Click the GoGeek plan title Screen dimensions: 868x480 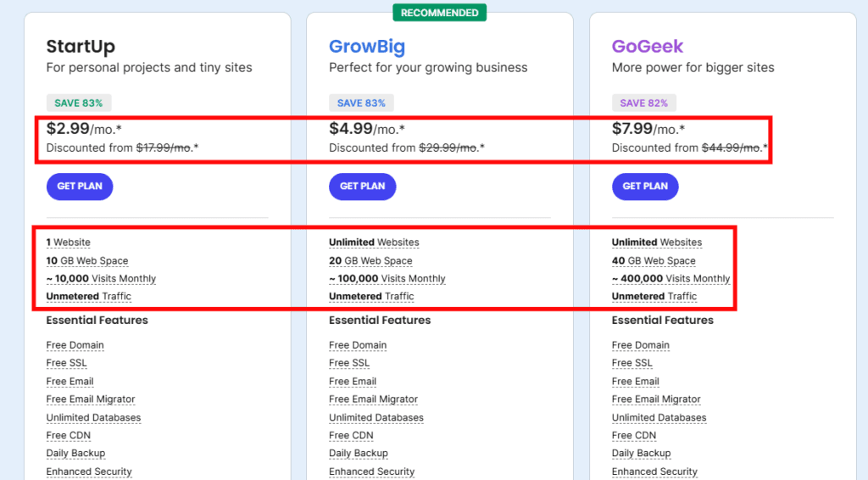point(648,47)
